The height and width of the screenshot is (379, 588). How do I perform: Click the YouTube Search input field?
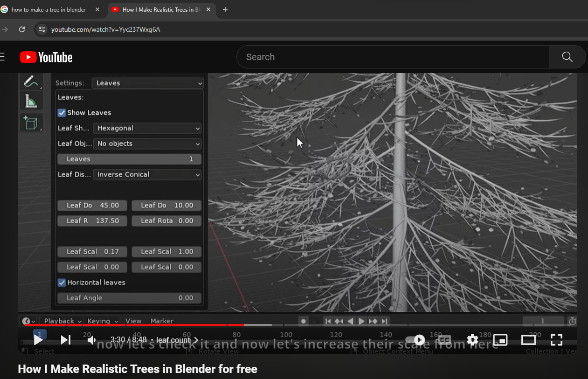click(393, 57)
